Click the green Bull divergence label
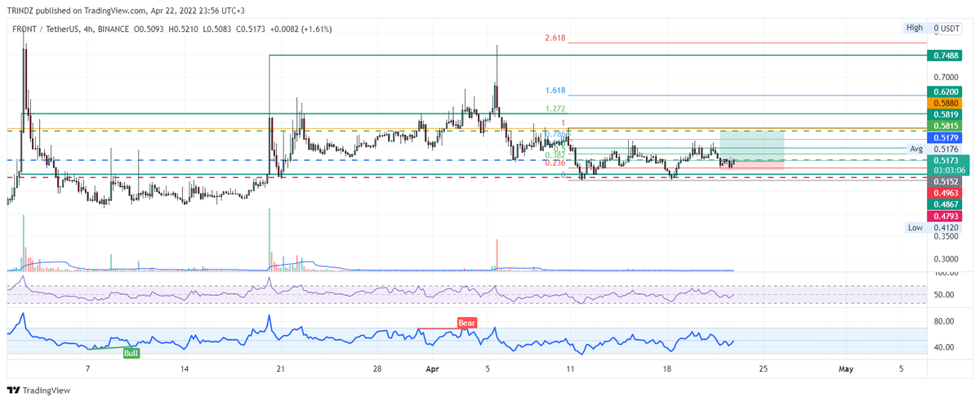This screenshot has height=402, width=980. (131, 353)
